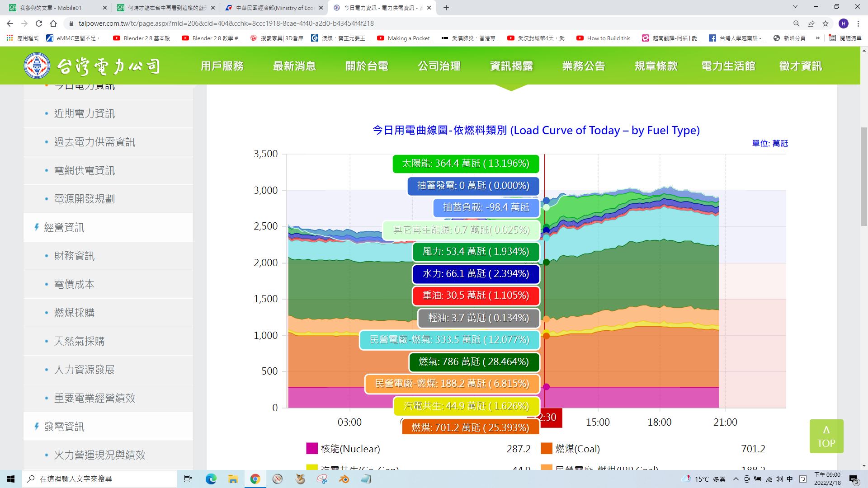Viewport: 868px width, 488px height.
Task: Open the Making a Pocket bookmark
Action: [x=406, y=38]
